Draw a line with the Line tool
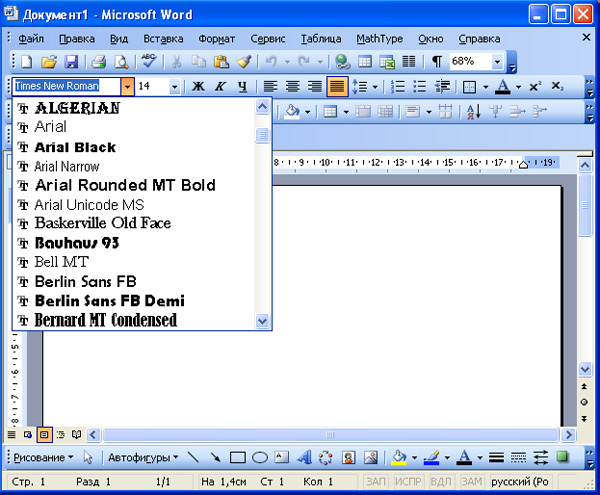 (193, 457)
